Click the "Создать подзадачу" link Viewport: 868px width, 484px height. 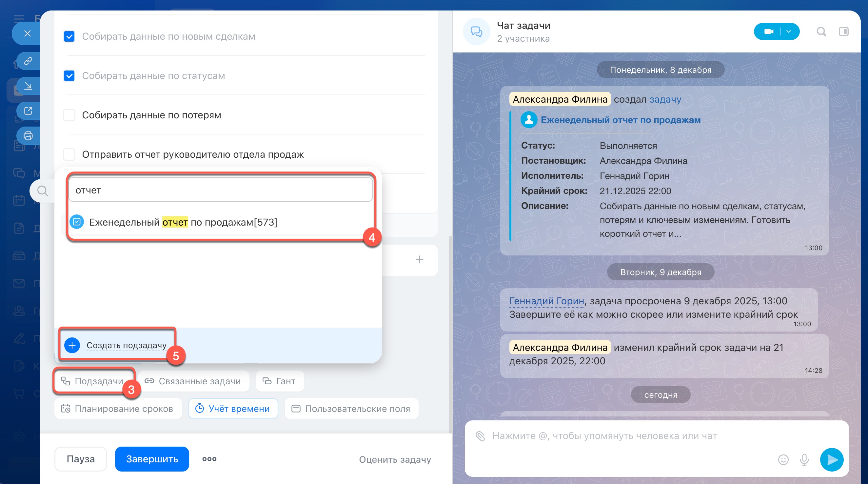click(126, 345)
